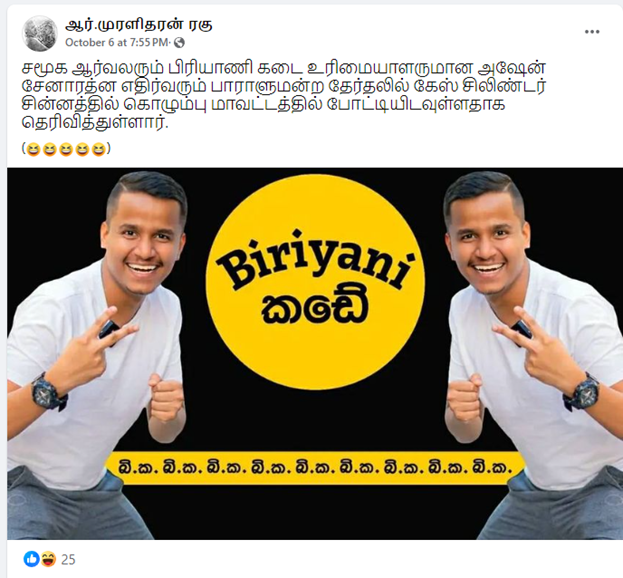Click the wristwatch on the right man

click(581, 392)
